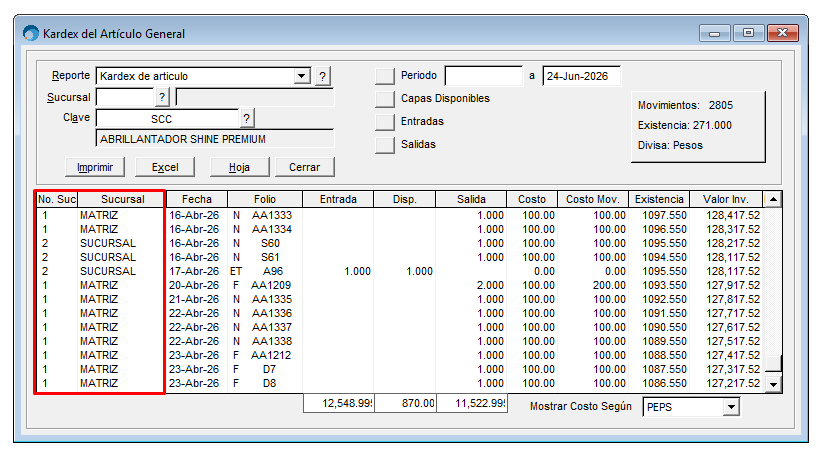
Task: Select the row with folio AA1337
Action: point(400,327)
